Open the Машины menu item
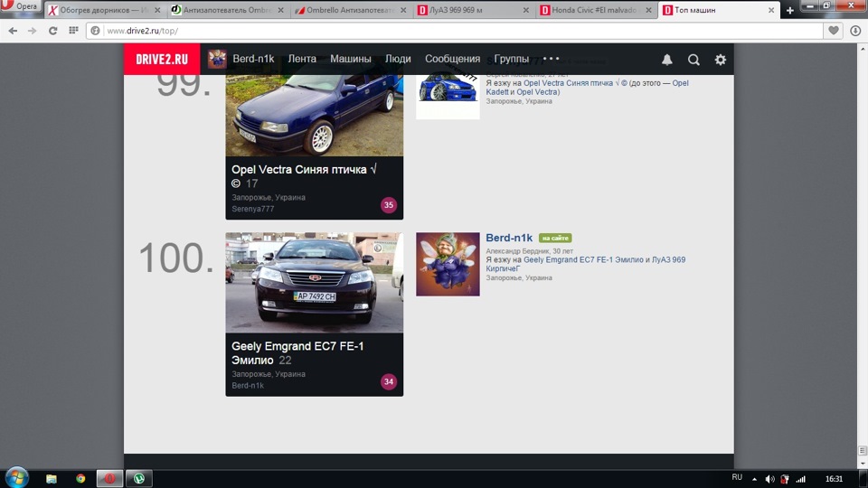The image size is (868, 488). click(351, 59)
